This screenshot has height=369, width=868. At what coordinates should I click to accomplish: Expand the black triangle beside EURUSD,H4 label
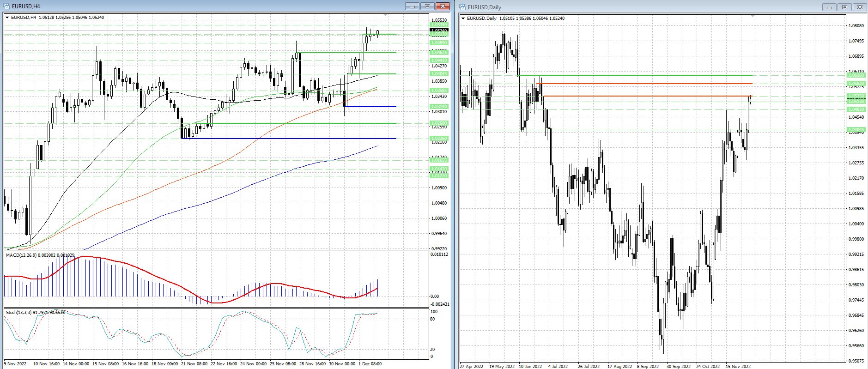pos(7,18)
